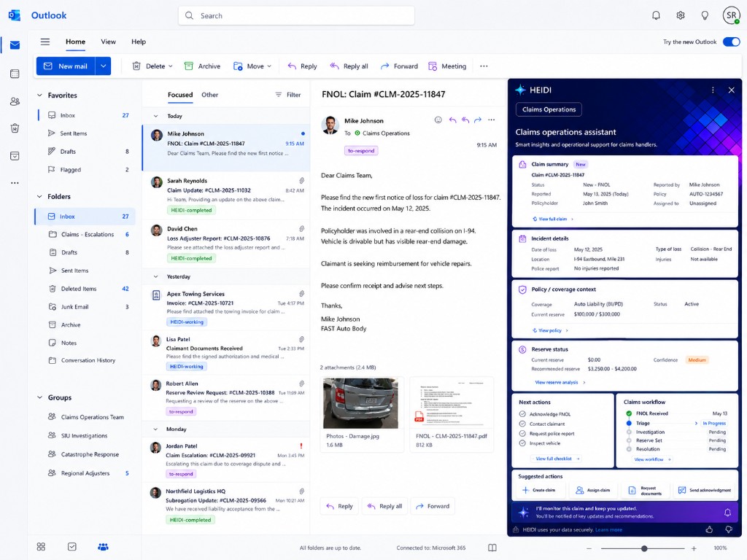Click the message header more actions ellipsis
Viewport: 747px width, 560px height.
click(x=492, y=120)
